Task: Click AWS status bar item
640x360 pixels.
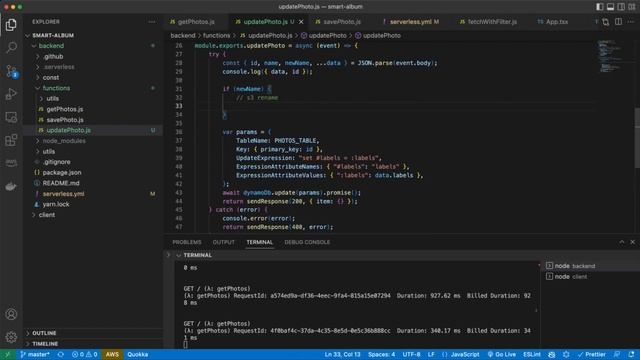Action: [x=112, y=354]
